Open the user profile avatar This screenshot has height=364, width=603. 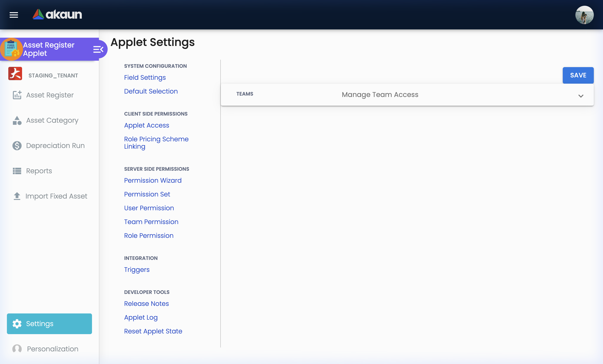584,15
